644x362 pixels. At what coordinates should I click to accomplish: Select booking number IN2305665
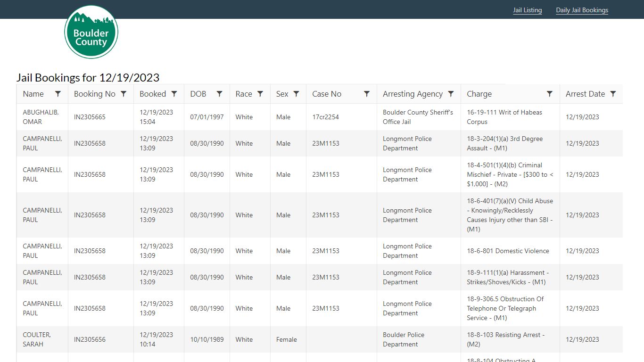coord(90,117)
